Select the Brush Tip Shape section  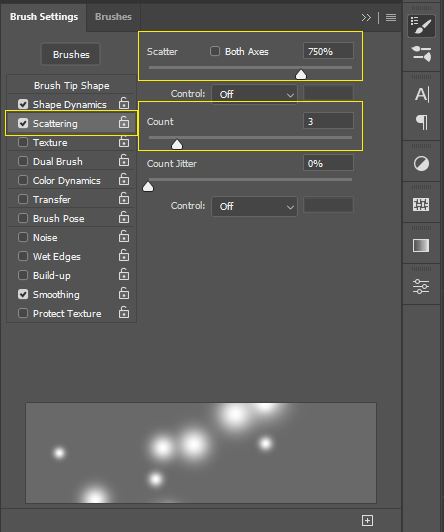71,86
